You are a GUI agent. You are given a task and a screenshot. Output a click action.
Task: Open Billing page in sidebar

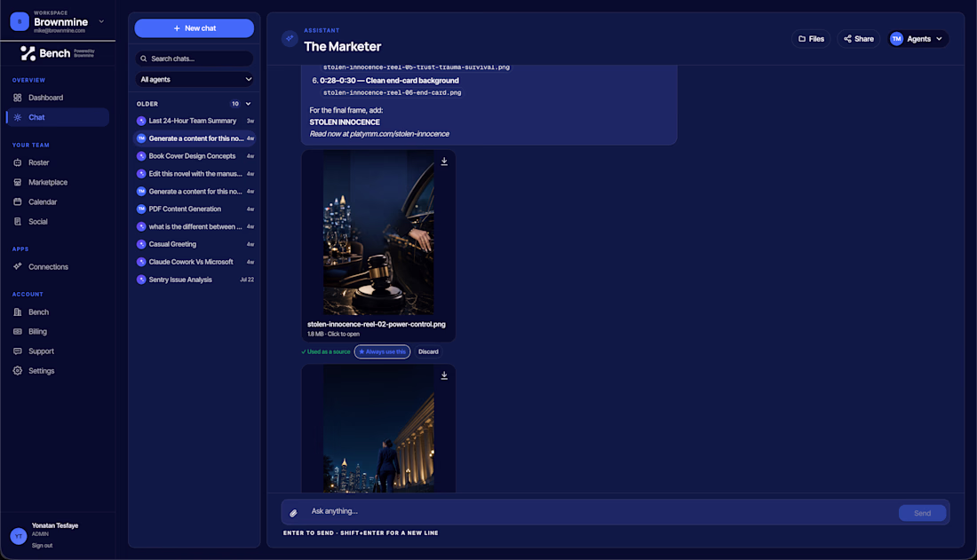58,332
